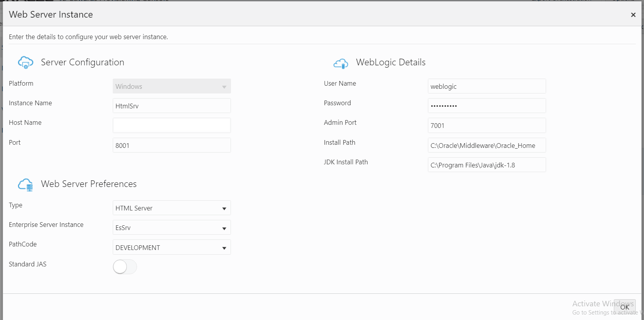Click the OK button
Viewport: 644px width, 320px height.
click(625, 307)
